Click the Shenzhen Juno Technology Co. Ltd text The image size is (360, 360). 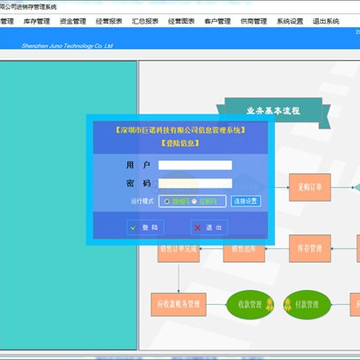pos(67,46)
